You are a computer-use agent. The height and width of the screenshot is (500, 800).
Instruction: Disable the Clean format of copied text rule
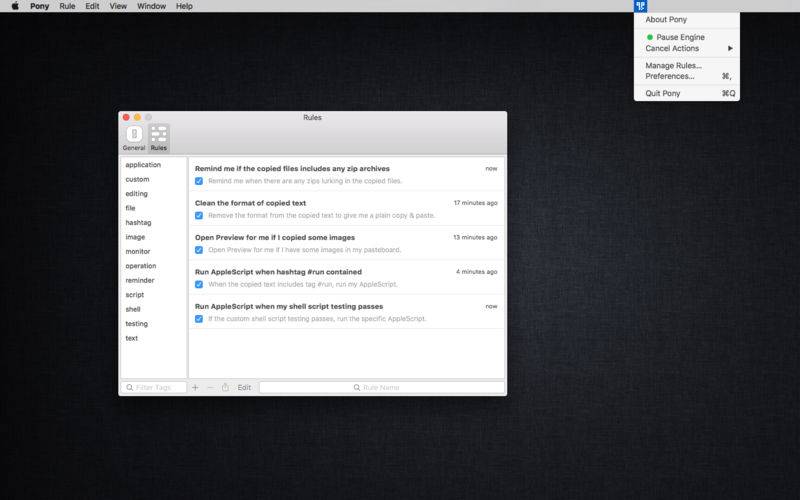pos(199,215)
